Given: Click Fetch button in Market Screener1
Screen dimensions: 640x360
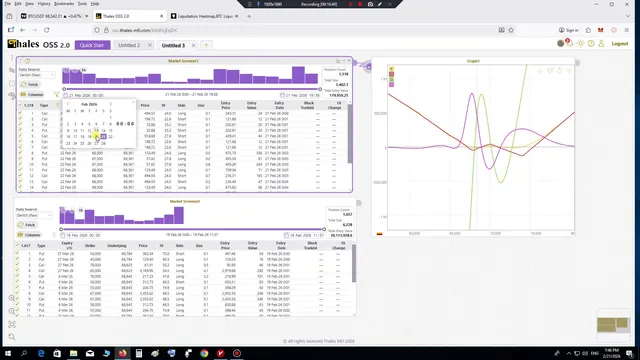Looking at the screenshot, I should click(30, 84).
